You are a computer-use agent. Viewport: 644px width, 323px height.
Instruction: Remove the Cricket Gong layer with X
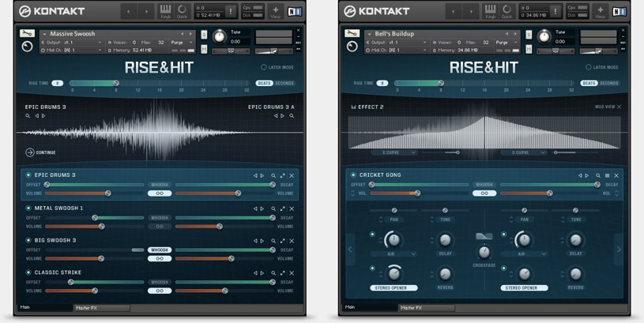(616, 175)
